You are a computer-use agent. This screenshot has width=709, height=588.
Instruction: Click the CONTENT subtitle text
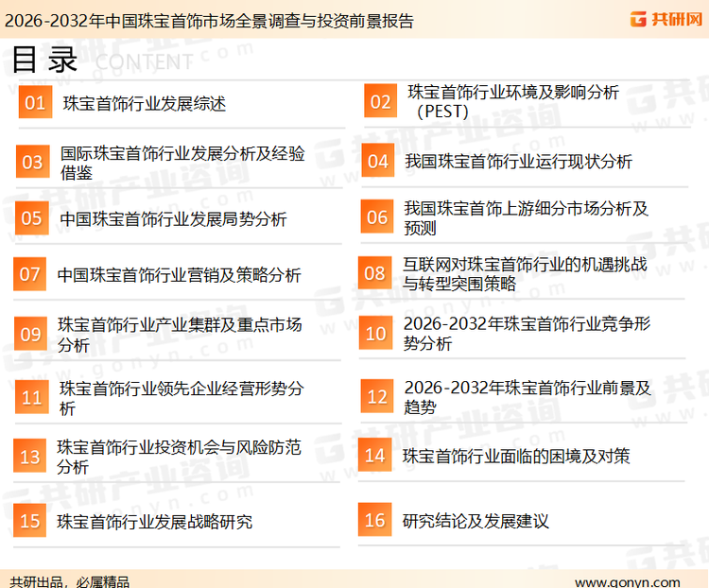(x=145, y=62)
